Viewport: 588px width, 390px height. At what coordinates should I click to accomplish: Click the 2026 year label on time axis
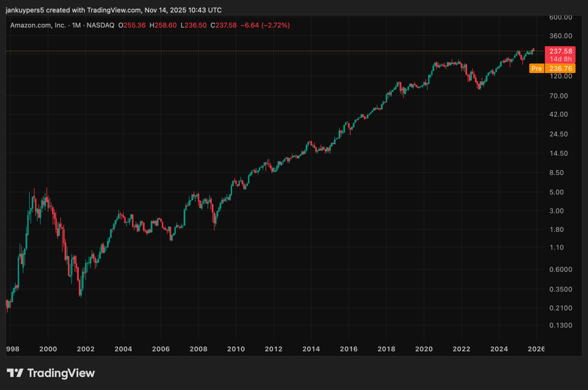coord(537,349)
